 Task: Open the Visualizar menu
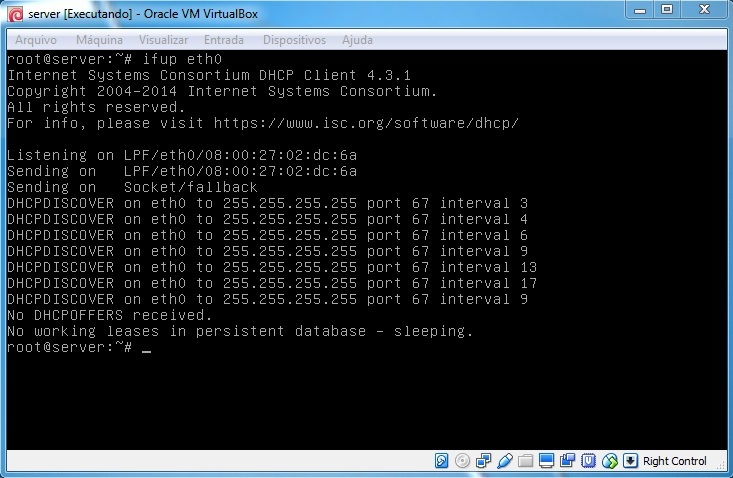coord(163,40)
